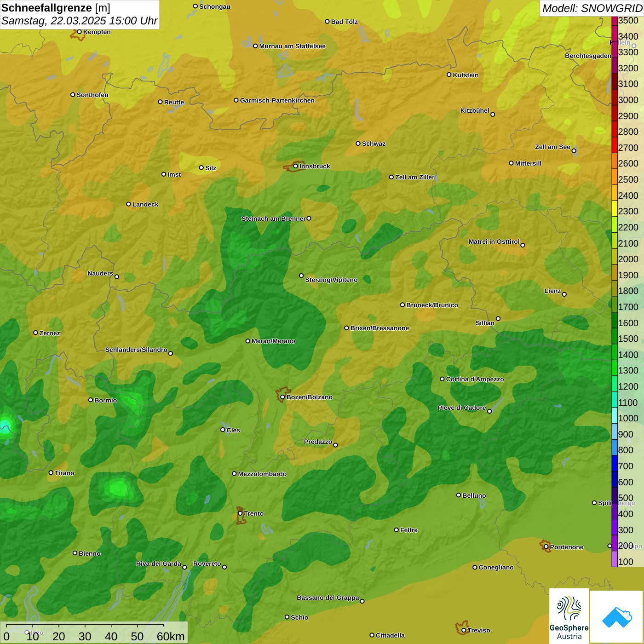The image size is (644, 644).
Task: Pick the Trento city marker dot
Action: pyautogui.click(x=240, y=513)
